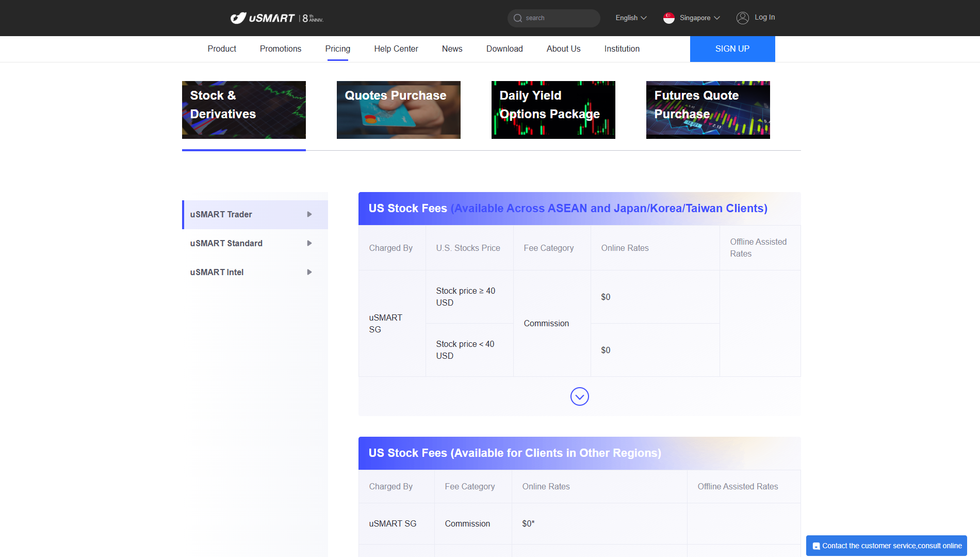Open the Help Center menu item
Viewport: 980px width, 557px height.
click(x=396, y=49)
